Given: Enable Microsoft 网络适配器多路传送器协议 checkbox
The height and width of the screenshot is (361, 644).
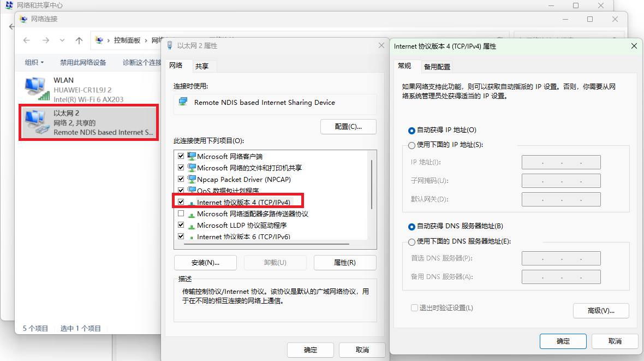Looking at the screenshot, I should (181, 214).
